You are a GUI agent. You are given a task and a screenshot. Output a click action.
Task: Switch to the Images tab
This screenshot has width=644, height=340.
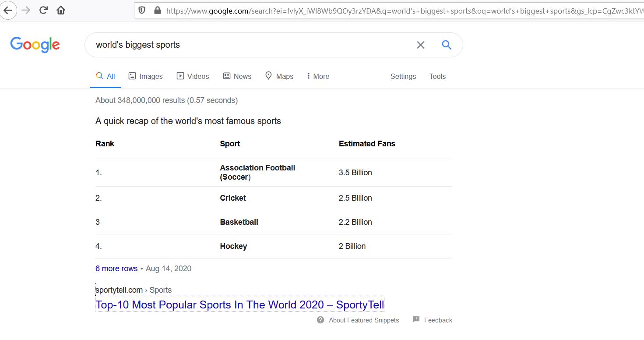145,76
